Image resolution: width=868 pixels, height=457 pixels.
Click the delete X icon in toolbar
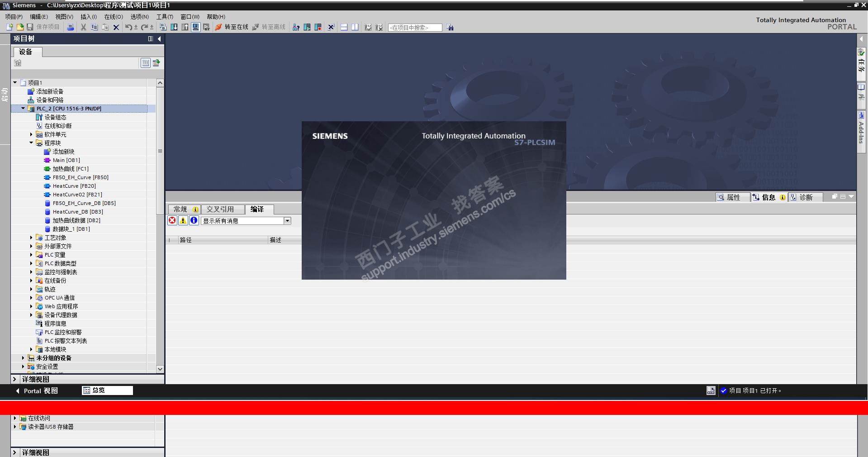(x=116, y=27)
